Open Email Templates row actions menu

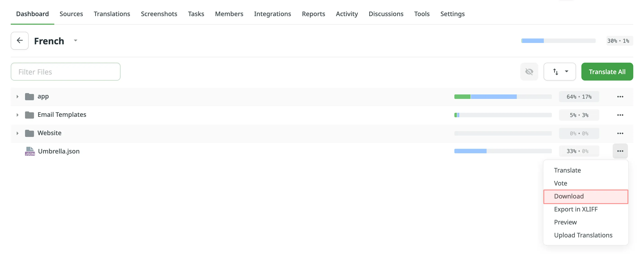point(620,115)
